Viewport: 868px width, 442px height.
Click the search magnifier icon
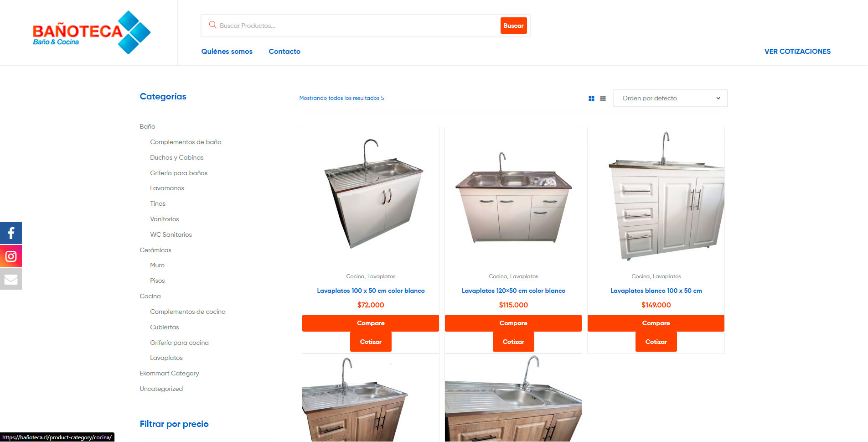(x=212, y=25)
